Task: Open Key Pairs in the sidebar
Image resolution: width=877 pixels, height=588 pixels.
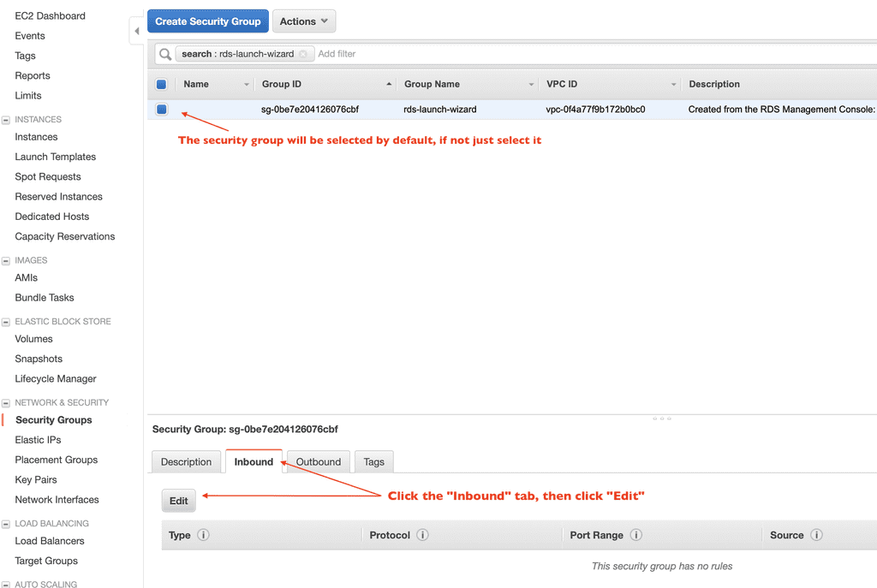Action: click(x=36, y=479)
